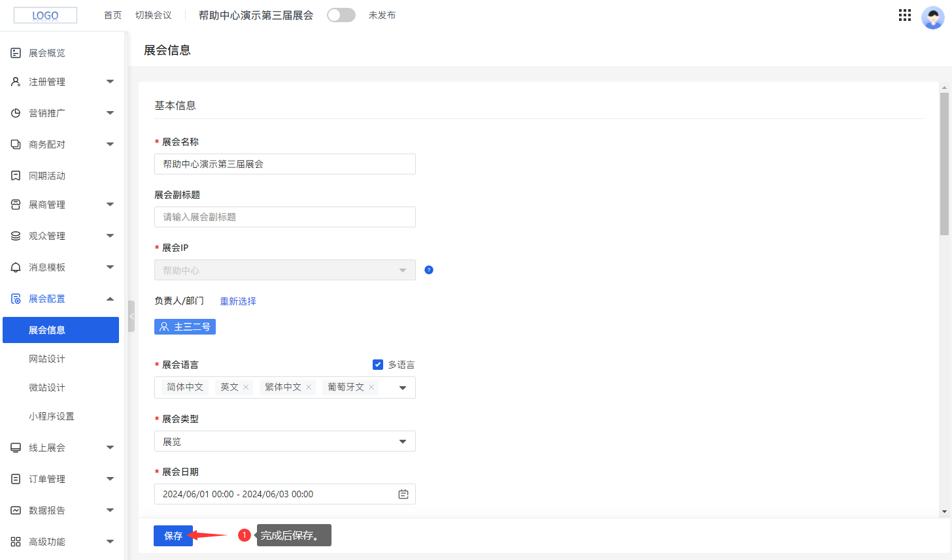The height and width of the screenshot is (560, 952).
Task: Open 切换会议 in the top bar
Action: pyautogui.click(x=153, y=14)
